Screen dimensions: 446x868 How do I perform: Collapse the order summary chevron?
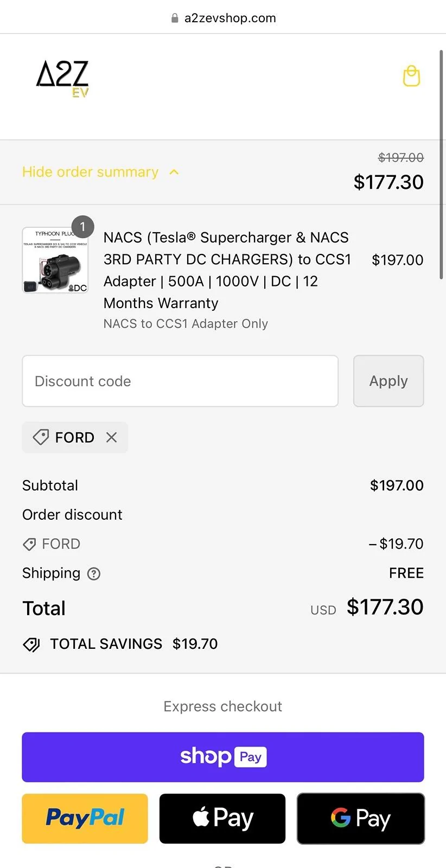point(174,172)
